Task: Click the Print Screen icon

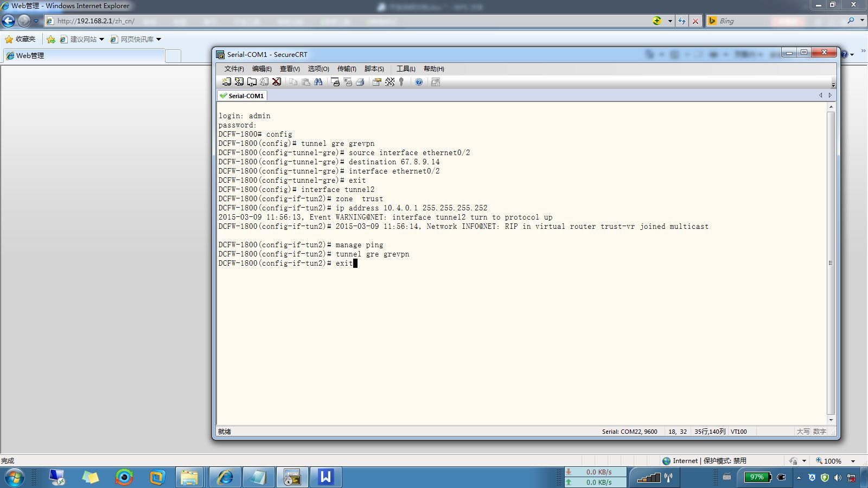Action: [335, 82]
